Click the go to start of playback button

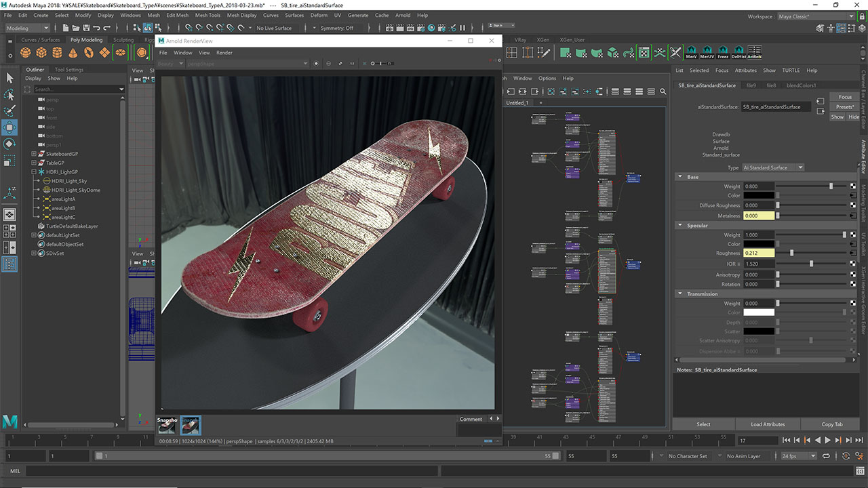click(x=788, y=441)
